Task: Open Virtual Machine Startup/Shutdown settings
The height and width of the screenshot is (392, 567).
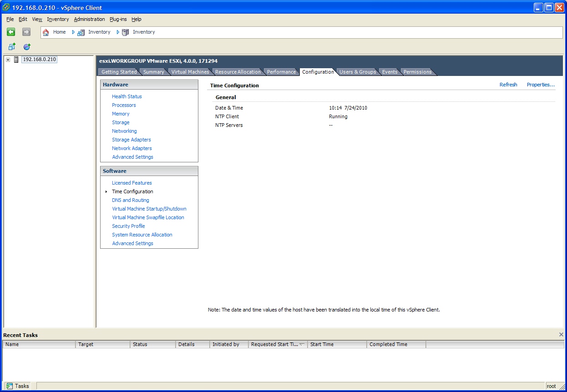Action: (149, 209)
